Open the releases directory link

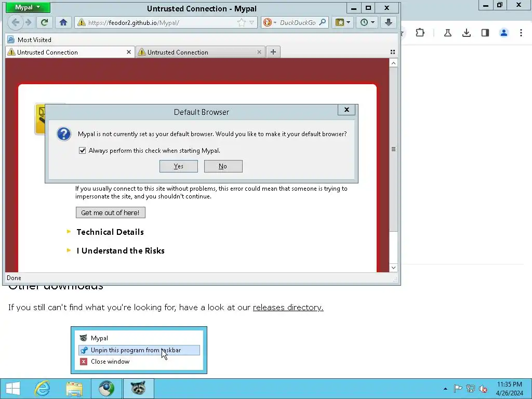click(288, 307)
